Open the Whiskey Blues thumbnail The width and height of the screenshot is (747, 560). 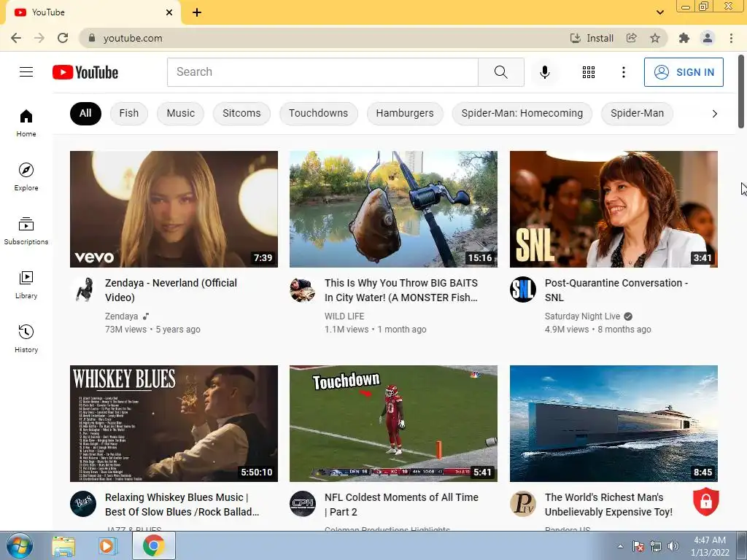pos(174,424)
